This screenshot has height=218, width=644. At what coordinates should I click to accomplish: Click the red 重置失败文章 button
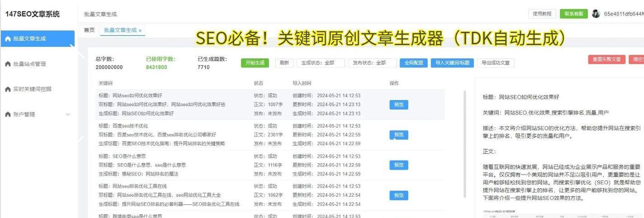point(607,59)
